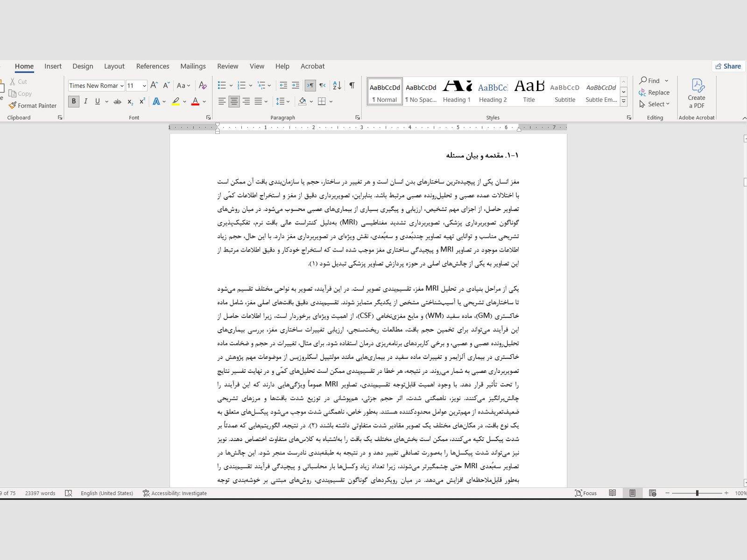The height and width of the screenshot is (560, 747).
Task: Set left-to-right text direction
Action: (x=310, y=85)
